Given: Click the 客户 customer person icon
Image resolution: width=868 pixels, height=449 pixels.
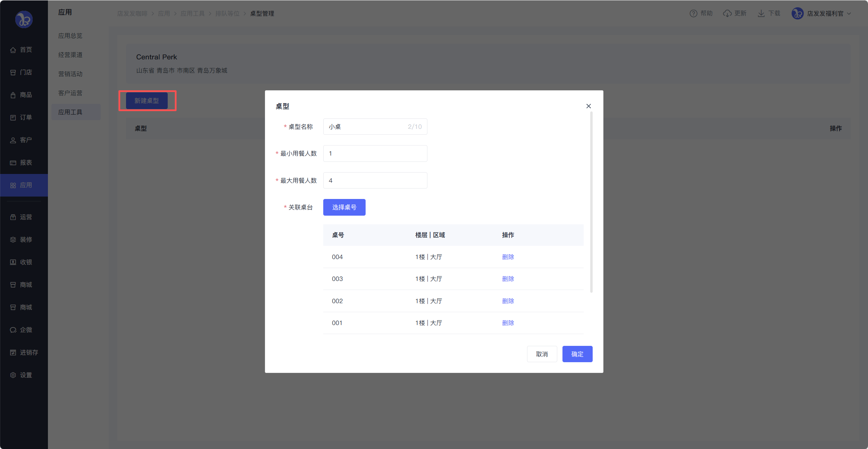Looking at the screenshot, I should 13,140.
